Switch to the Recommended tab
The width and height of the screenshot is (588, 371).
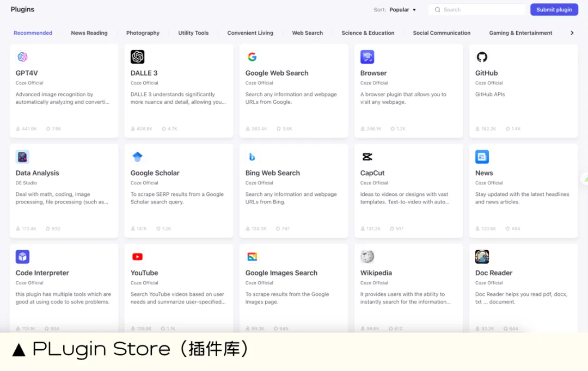[x=33, y=33]
